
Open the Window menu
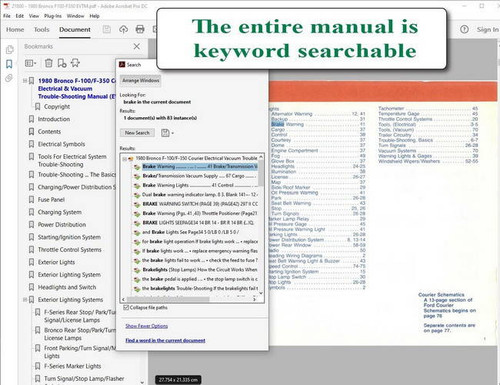tap(75, 16)
